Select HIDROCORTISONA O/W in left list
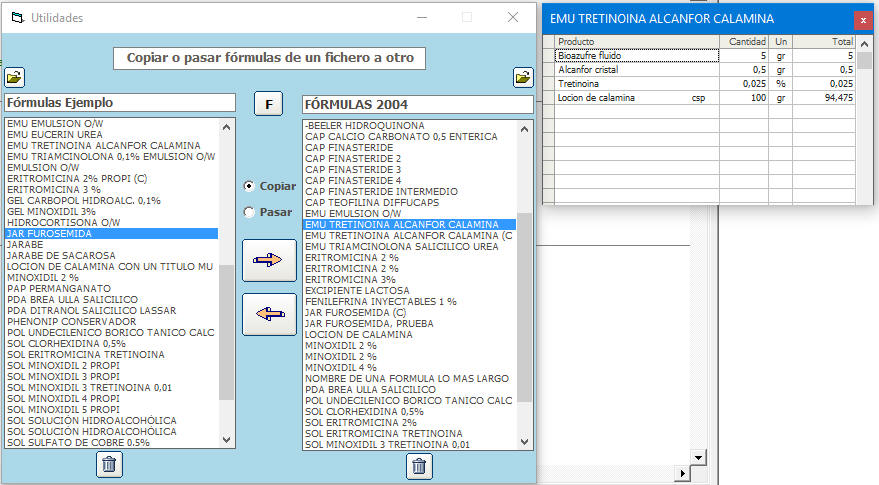 [112, 223]
